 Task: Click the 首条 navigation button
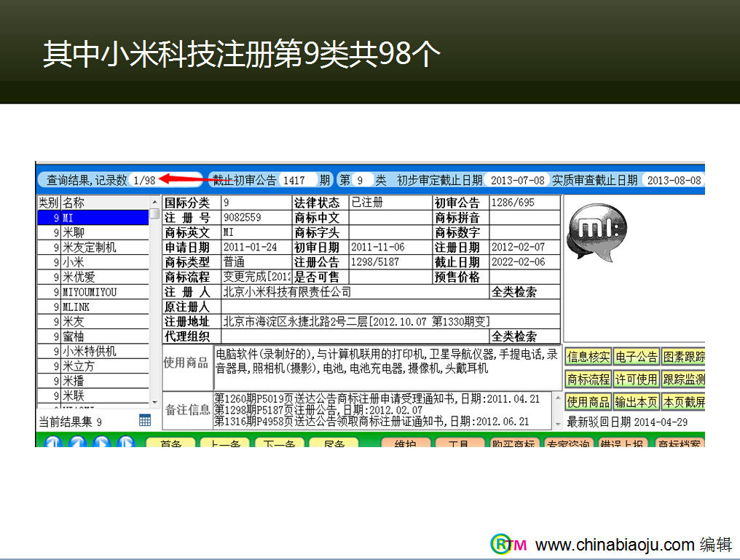(171, 443)
